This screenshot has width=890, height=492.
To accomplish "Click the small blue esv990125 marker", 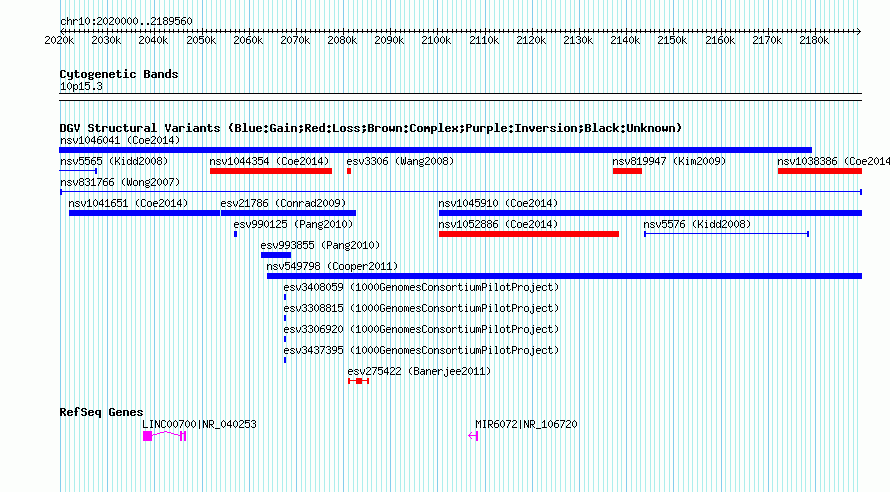I will click(236, 234).
